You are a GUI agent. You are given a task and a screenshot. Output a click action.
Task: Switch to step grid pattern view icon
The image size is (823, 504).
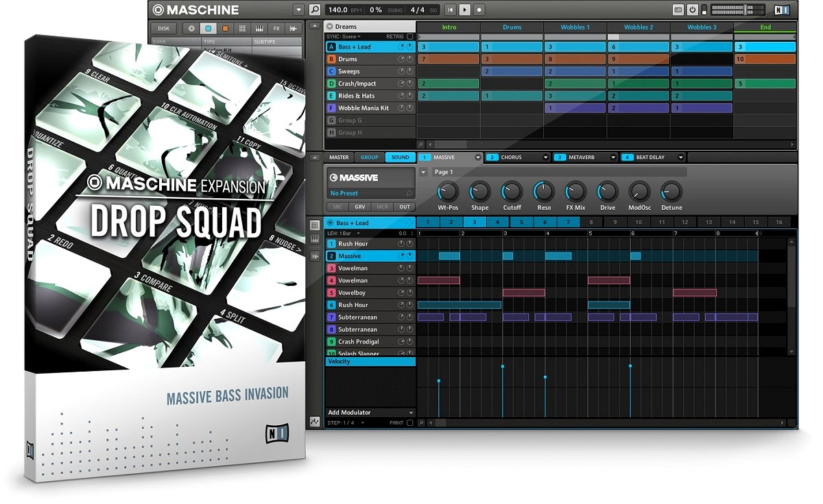pos(315,225)
